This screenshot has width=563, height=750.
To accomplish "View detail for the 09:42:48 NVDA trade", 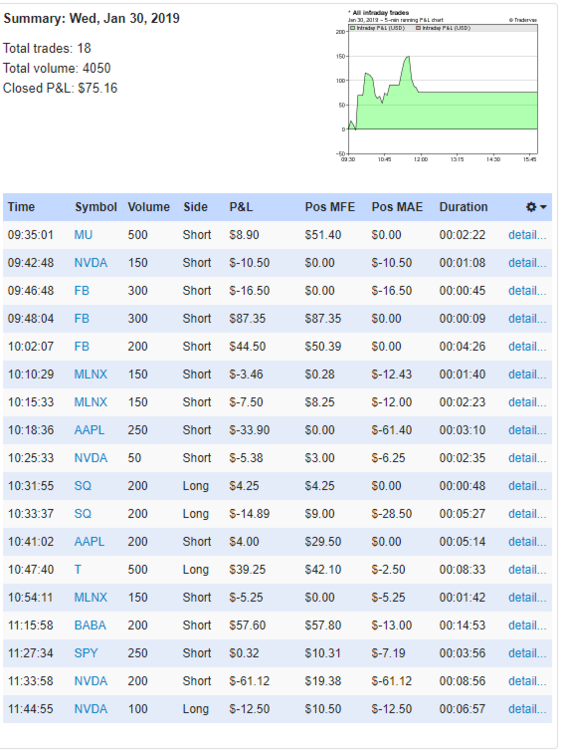I will [527, 263].
